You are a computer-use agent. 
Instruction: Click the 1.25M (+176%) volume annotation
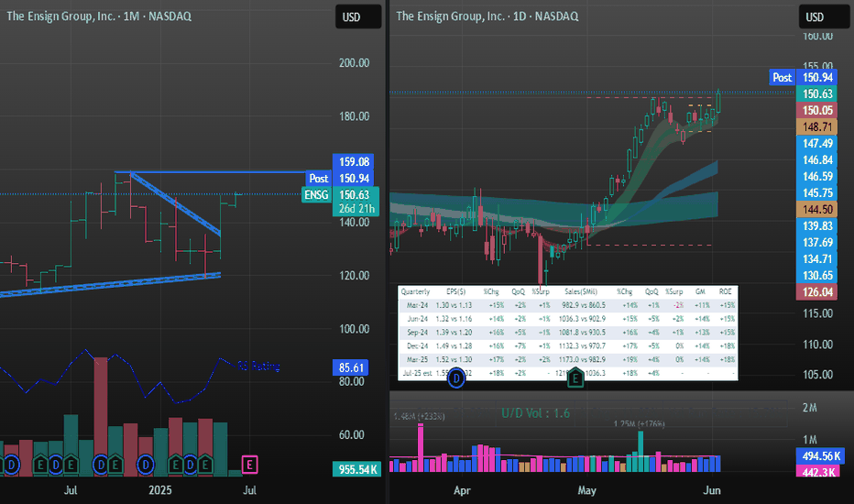(639, 424)
